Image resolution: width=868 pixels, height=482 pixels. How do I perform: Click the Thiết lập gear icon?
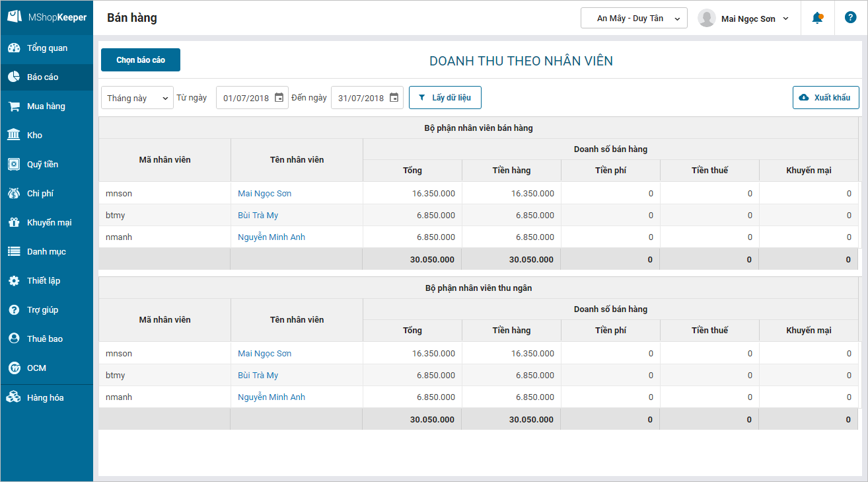point(13,281)
